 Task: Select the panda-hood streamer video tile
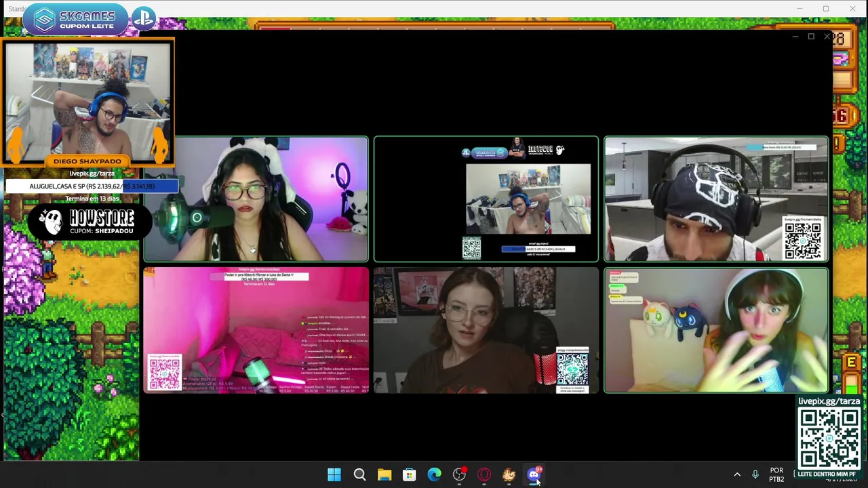(256, 199)
